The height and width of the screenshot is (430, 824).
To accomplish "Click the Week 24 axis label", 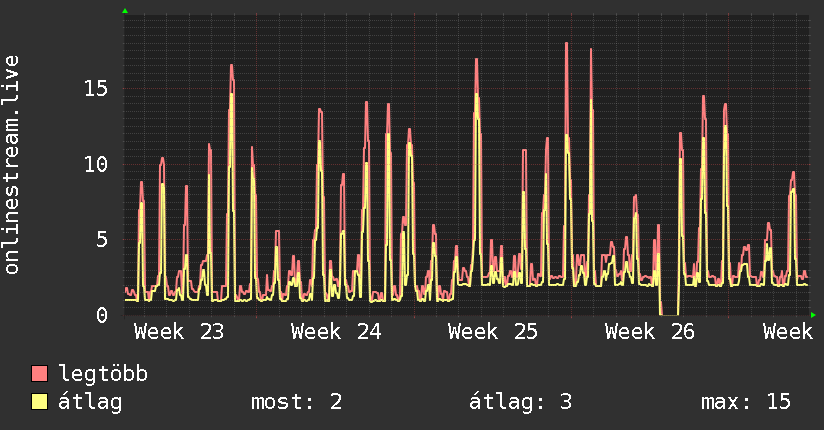I will [x=336, y=332].
